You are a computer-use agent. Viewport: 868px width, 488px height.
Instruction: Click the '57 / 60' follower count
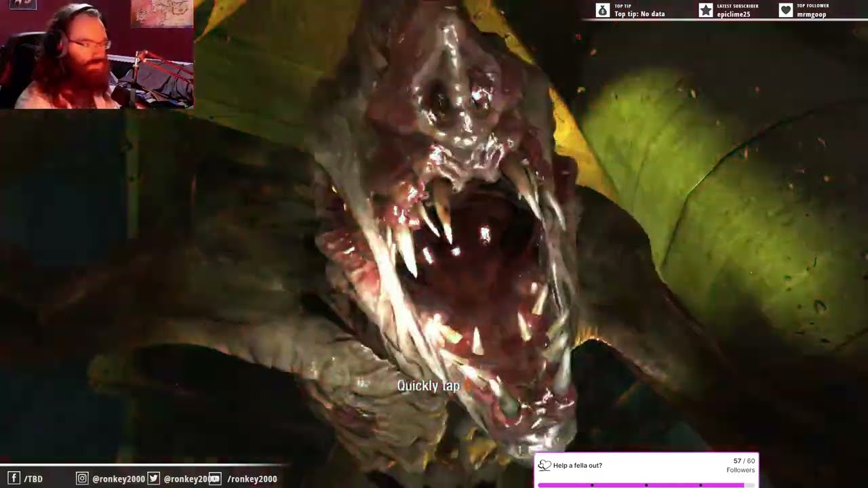pos(744,461)
